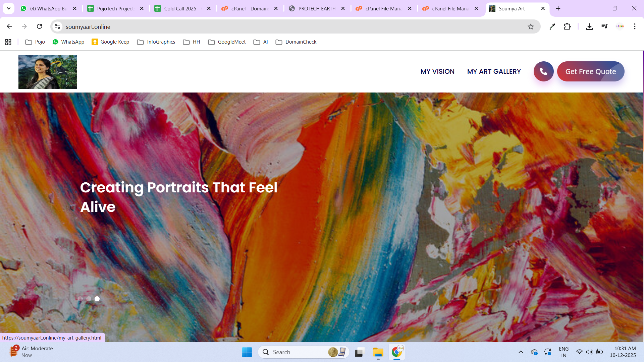644x362 pixels.
Task: Click the Windows taskbar Search box
Action: [295, 352]
